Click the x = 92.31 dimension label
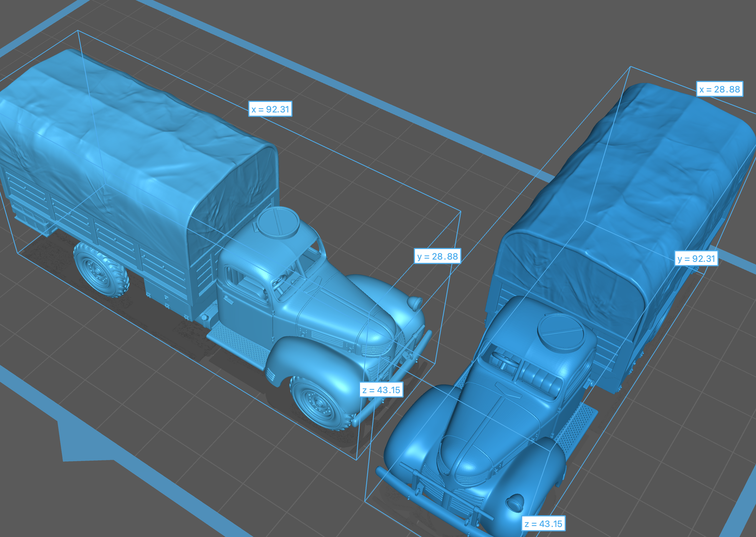The width and height of the screenshot is (756, 537). 270,109
